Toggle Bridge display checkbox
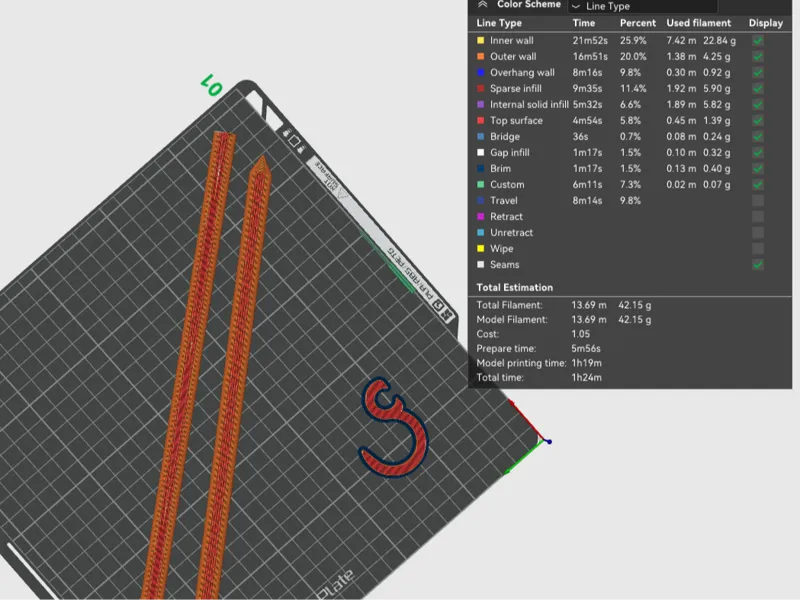Viewport: 800px width, 600px height. (x=758, y=137)
